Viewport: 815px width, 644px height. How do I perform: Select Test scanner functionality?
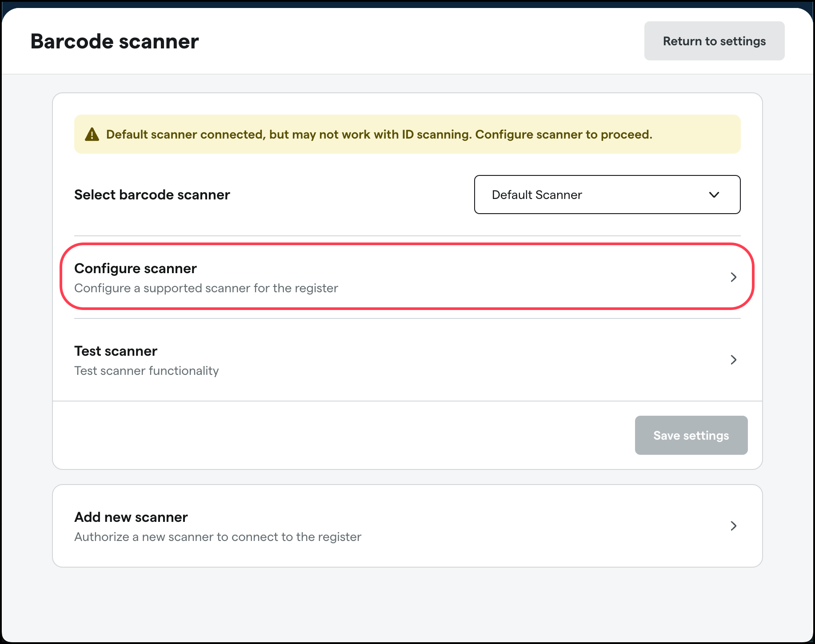click(146, 370)
